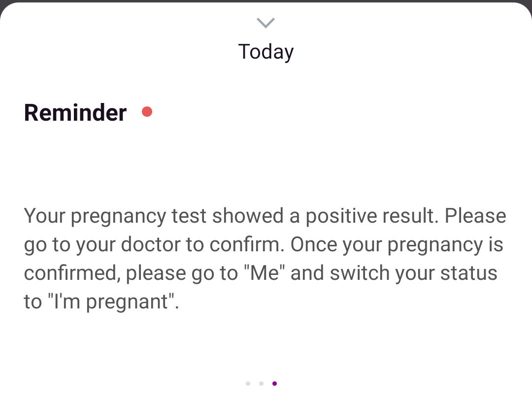Click "Once your pregnancy is" sentence start
Viewport: 532px width, 405px height.
[x=397, y=244]
